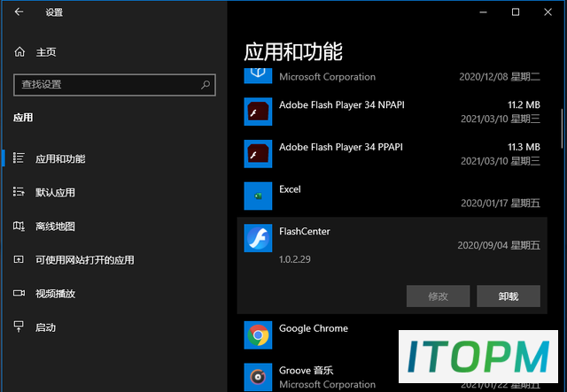This screenshot has width=567, height=392.
Task: Click the 11.2 MB size value
Action: [x=524, y=104]
